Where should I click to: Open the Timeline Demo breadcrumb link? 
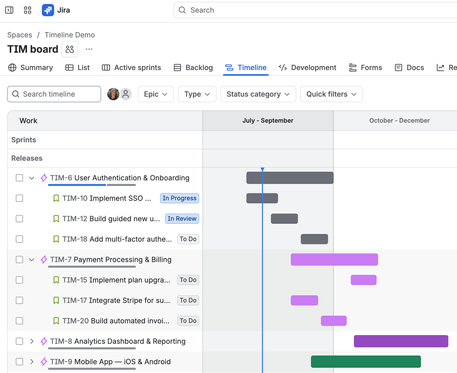pos(70,35)
